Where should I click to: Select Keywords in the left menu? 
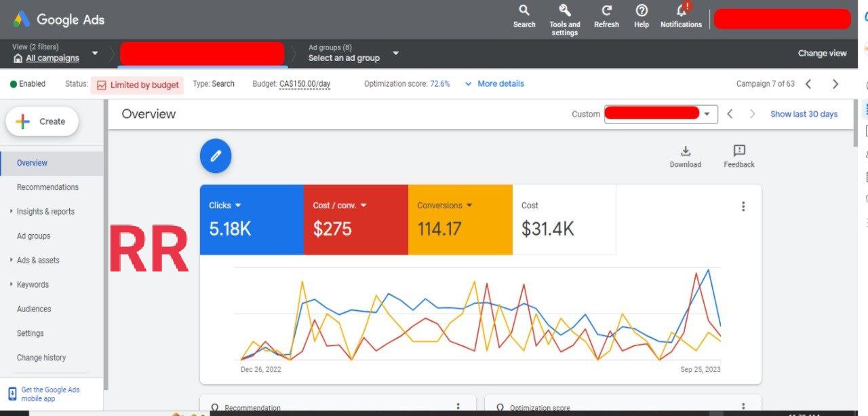[x=33, y=285]
